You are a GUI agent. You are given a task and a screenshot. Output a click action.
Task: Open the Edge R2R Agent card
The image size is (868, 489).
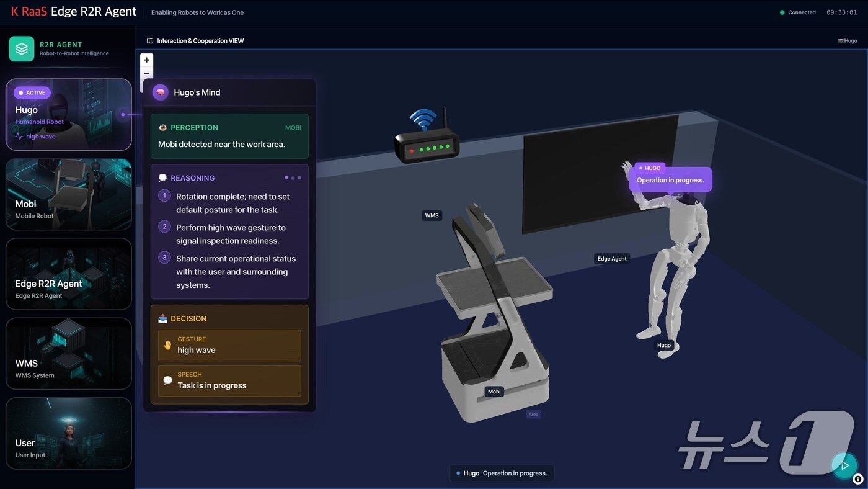pos(69,274)
